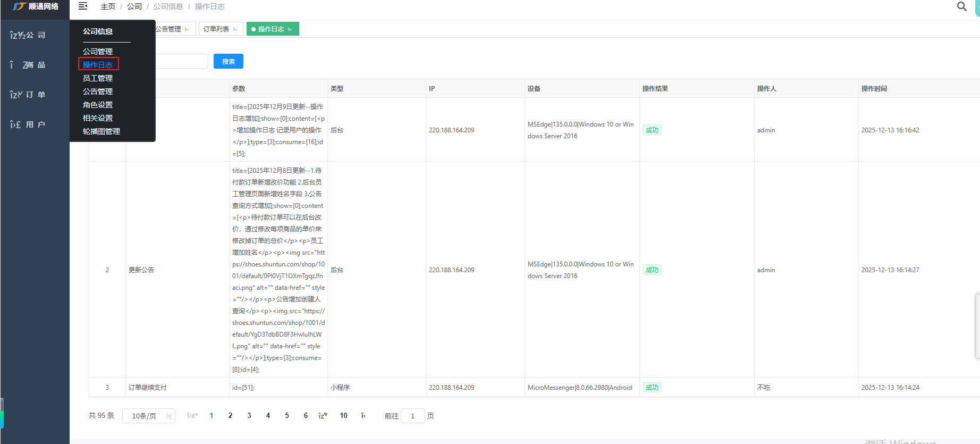Screen dimensions: 980x444
Task: Focus the 前往 page number input
Action: tap(412, 416)
